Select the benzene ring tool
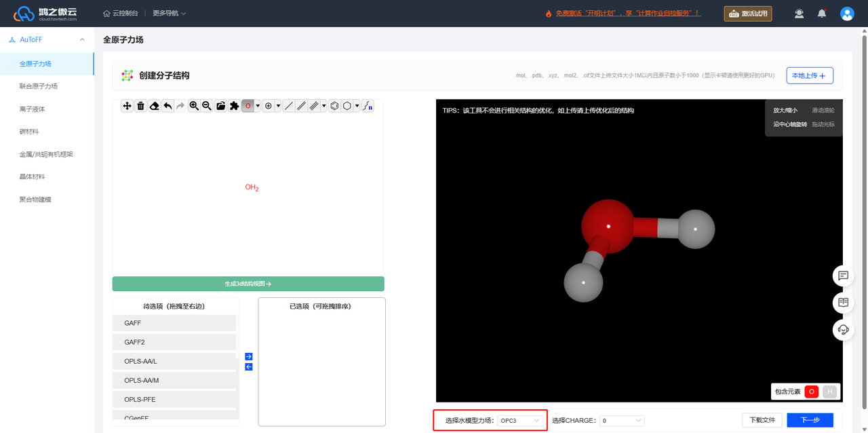Screen dimensions: 868x433 tap(334, 106)
